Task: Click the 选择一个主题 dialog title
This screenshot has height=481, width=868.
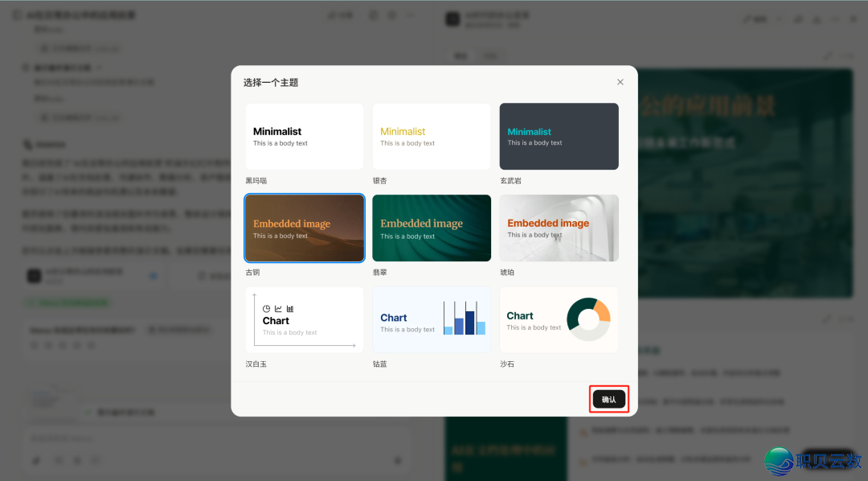Action: [x=271, y=83]
